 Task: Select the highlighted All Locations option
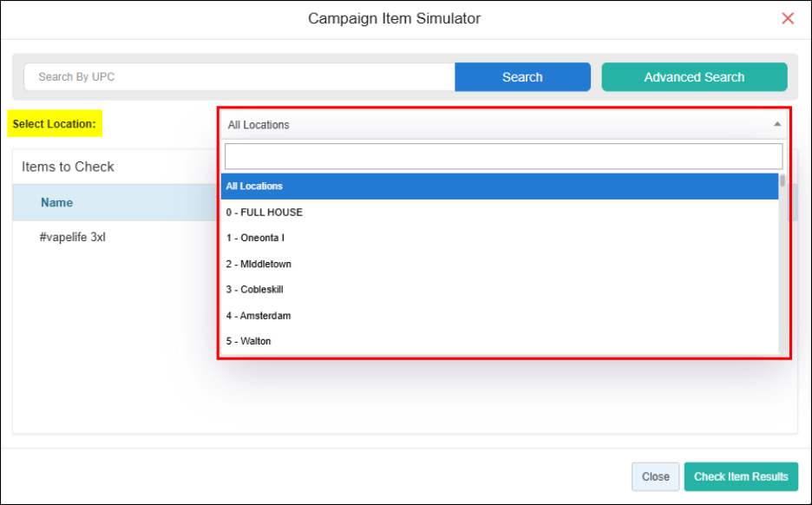click(x=499, y=187)
